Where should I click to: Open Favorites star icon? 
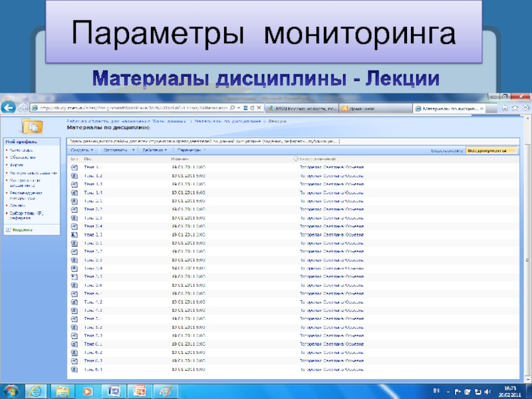(x=515, y=108)
